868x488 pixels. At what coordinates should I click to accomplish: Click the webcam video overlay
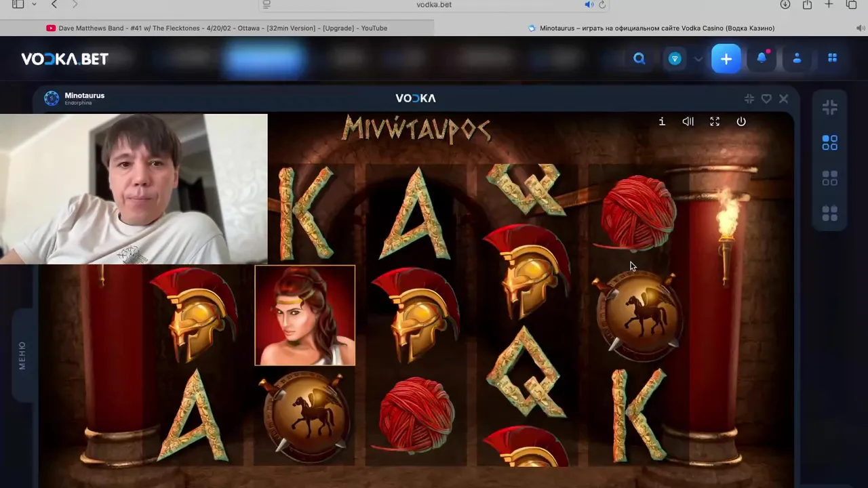click(x=134, y=188)
